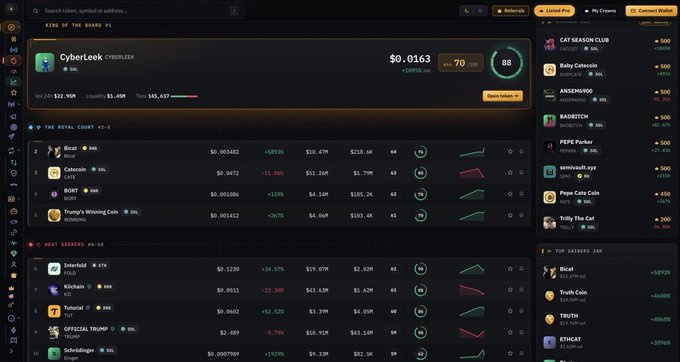Click the Interfold token logo
680x362 pixels.
point(54,269)
